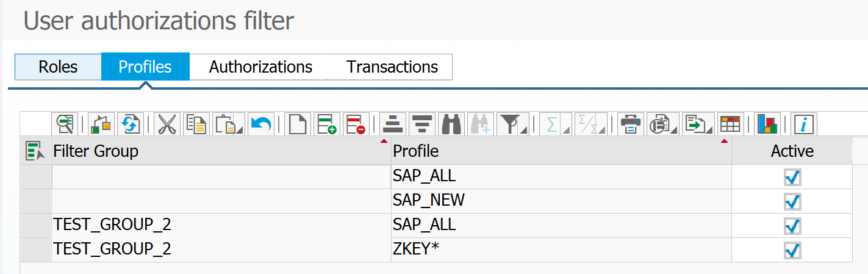This screenshot has width=868, height=274.
Task: Insert a new row with Append Row icon
Action: pyautogui.click(x=328, y=124)
